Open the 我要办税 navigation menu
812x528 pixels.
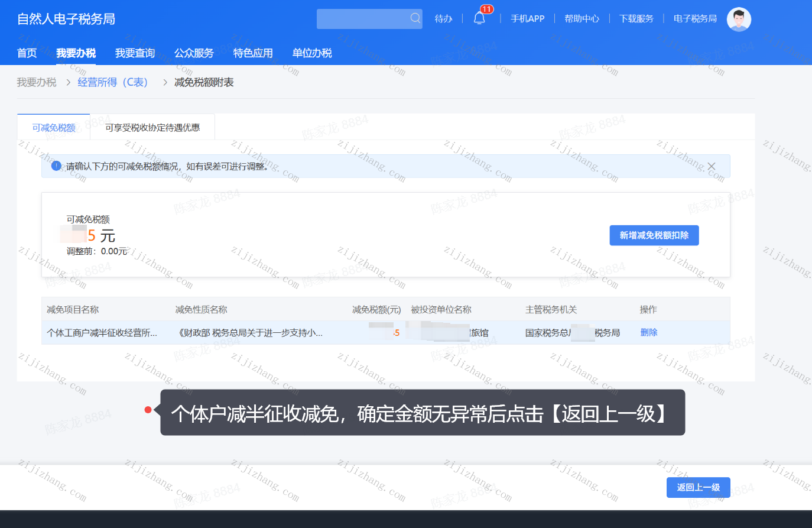76,53
